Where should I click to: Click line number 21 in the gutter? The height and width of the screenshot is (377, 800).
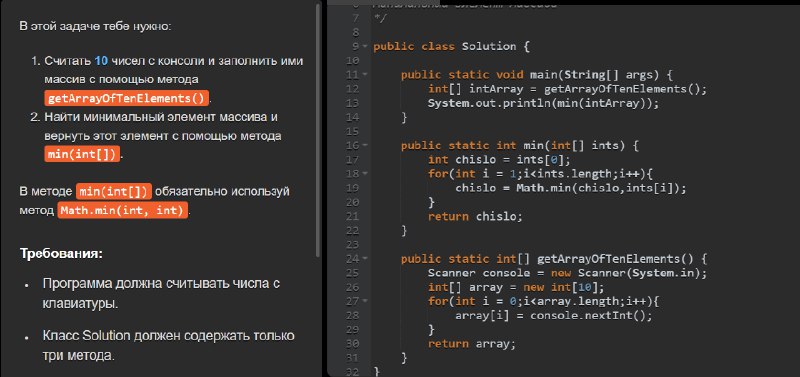(353, 216)
